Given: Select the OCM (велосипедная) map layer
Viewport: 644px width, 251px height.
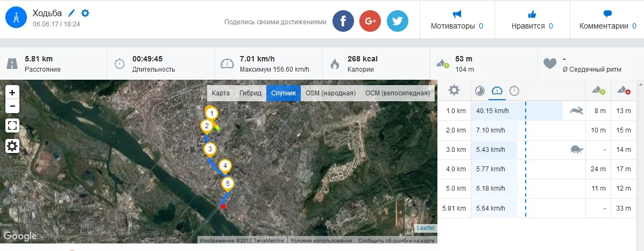Looking at the screenshot, I should coord(398,93).
